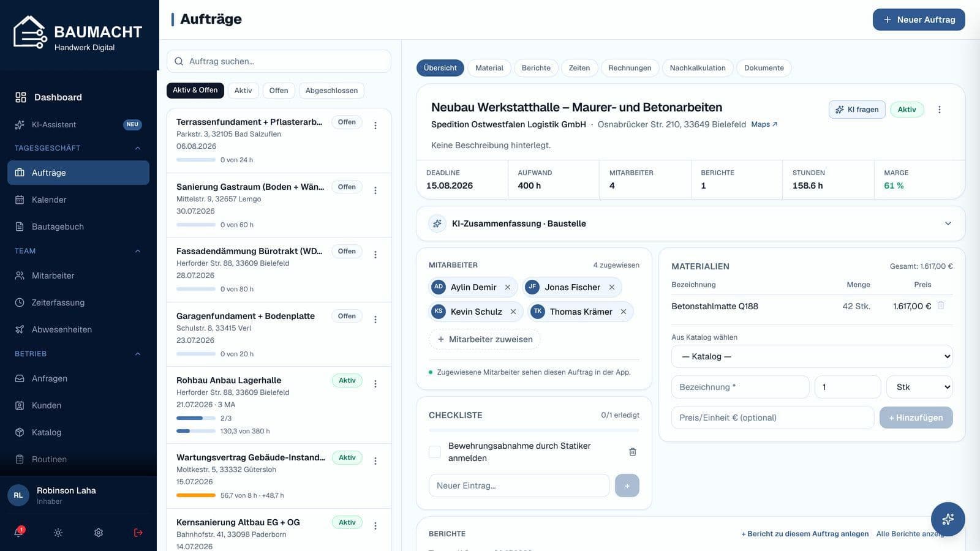Filter orders by Aktiv & Offen

click(x=195, y=90)
